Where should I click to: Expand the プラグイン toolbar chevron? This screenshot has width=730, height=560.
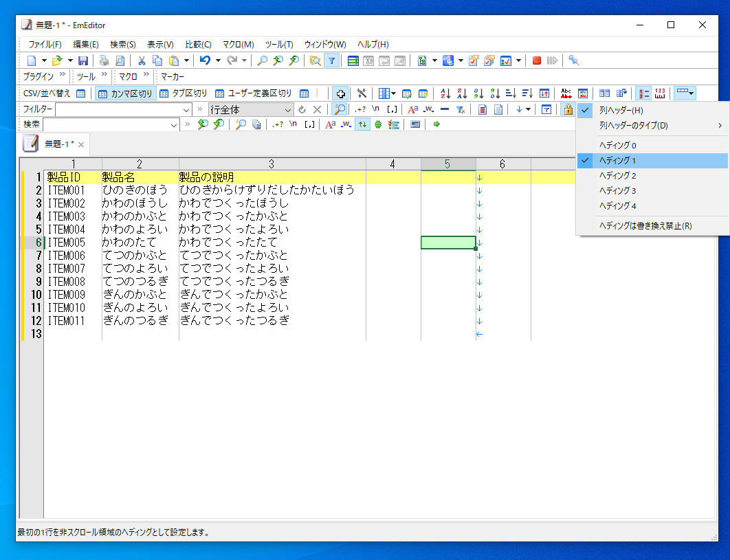(62, 75)
